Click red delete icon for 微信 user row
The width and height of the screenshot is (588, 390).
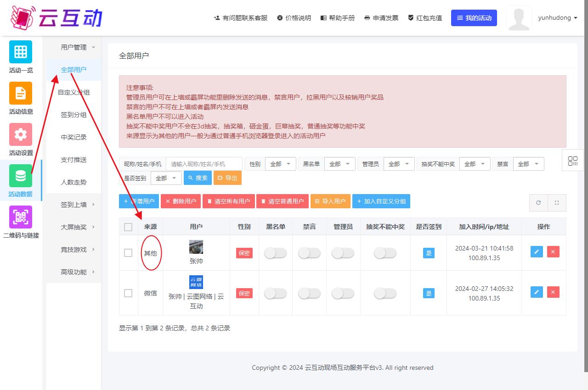click(x=553, y=292)
